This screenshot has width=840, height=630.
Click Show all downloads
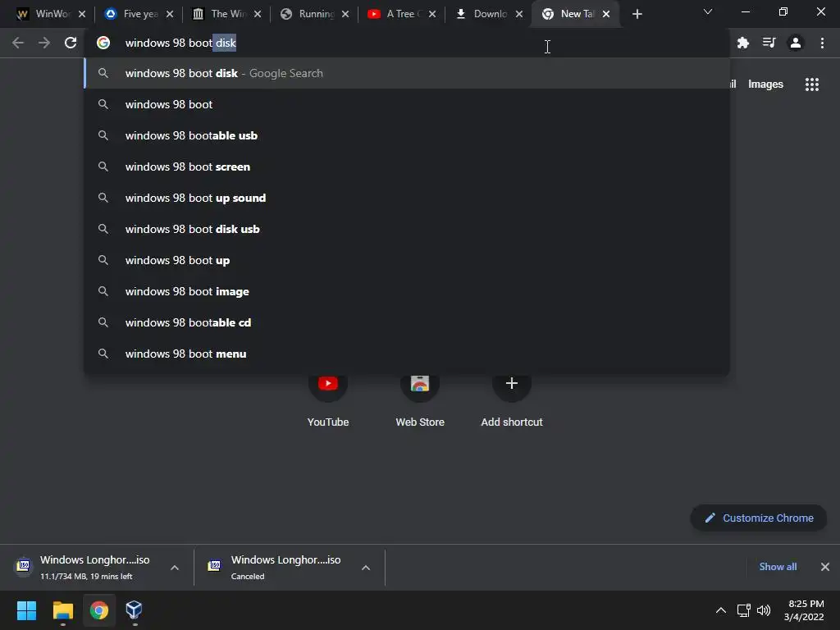(778, 567)
